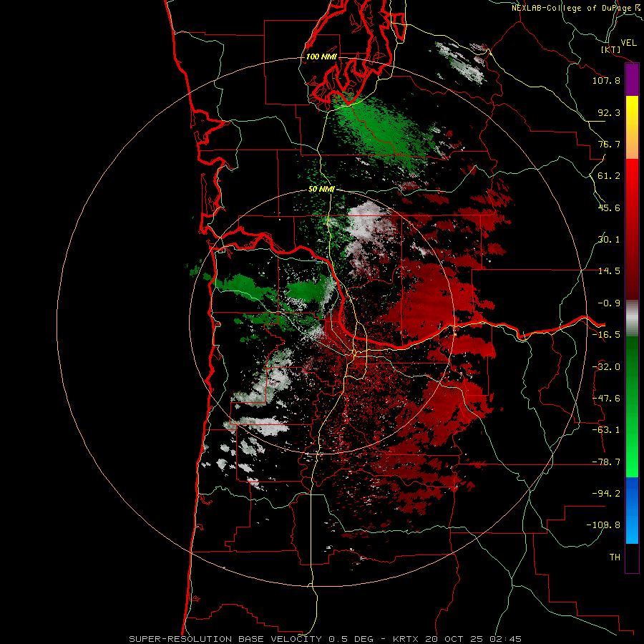
Task: Select the -47.6 scale value
Action: pos(606,399)
